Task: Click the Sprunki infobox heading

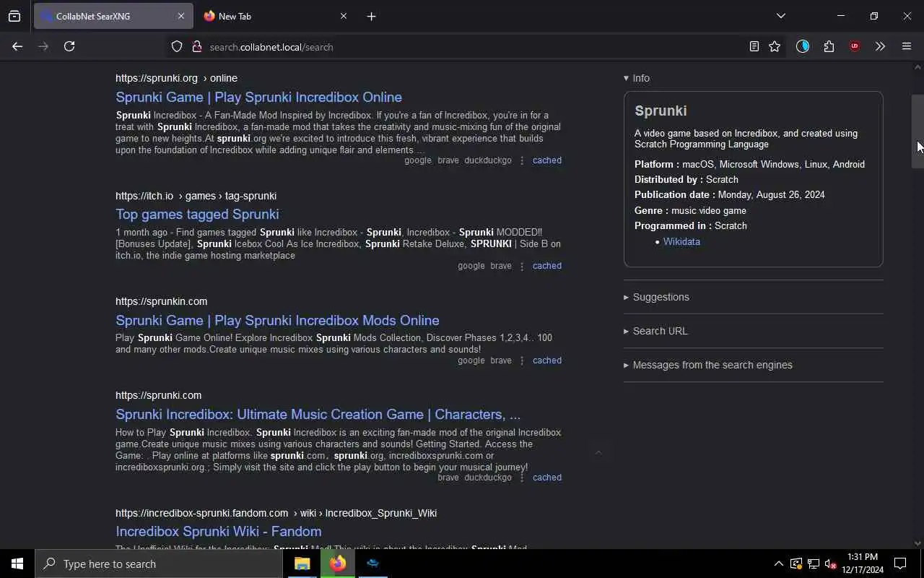Action: point(661,111)
